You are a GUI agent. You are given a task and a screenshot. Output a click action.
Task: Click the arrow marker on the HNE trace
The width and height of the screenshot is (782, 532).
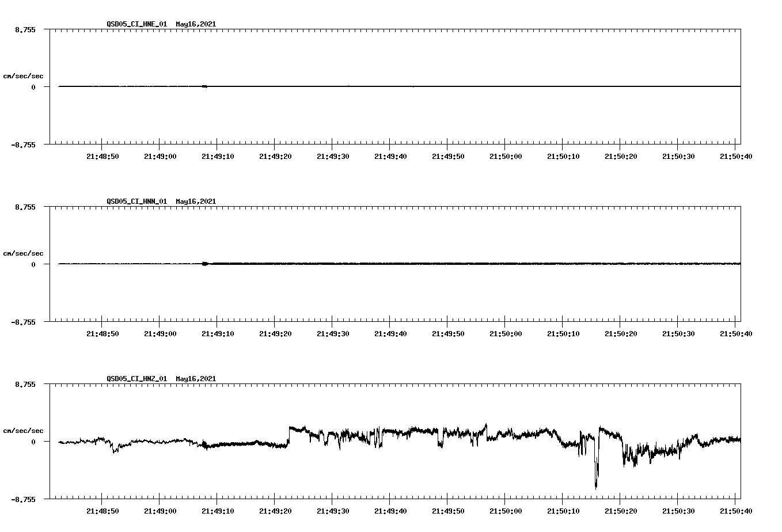click(x=206, y=86)
